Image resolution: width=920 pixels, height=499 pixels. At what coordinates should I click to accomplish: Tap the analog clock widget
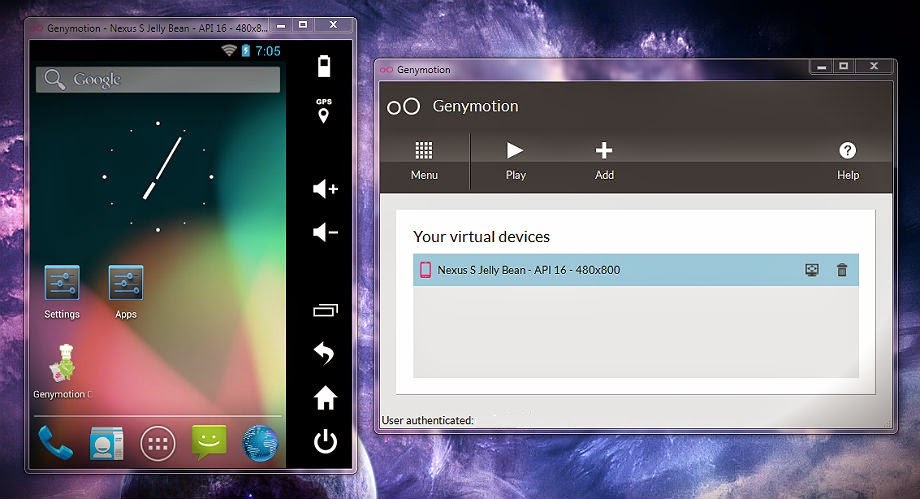pyautogui.click(x=158, y=176)
